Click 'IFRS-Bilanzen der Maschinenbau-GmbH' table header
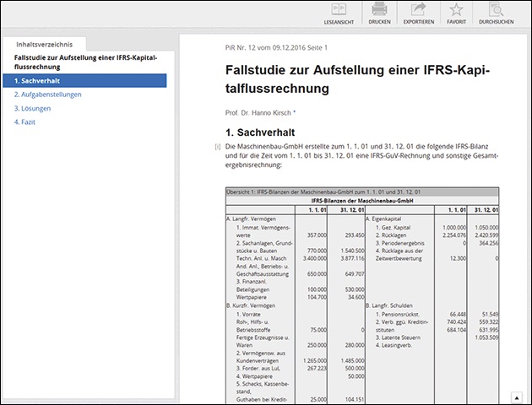Viewport: 532px width, 405px height. coord(361,201)
